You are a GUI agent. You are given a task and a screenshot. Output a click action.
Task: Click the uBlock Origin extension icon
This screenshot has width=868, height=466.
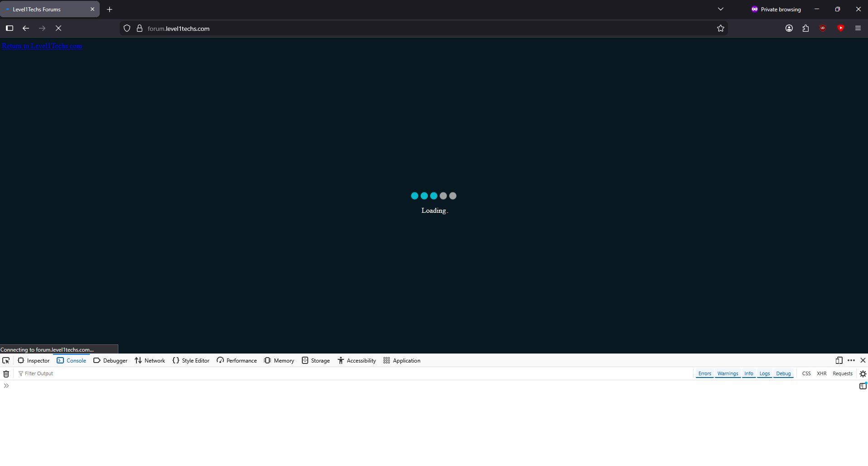(823, 28)
